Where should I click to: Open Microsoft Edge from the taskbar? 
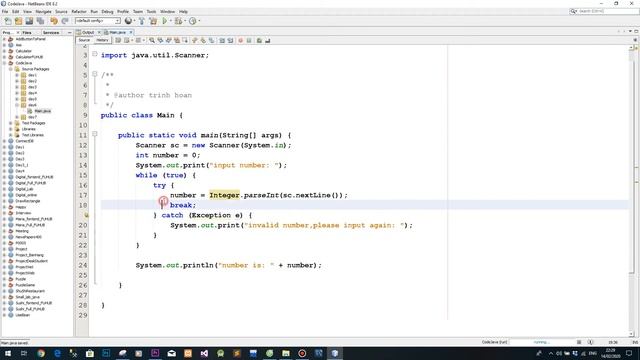(57, 353)
